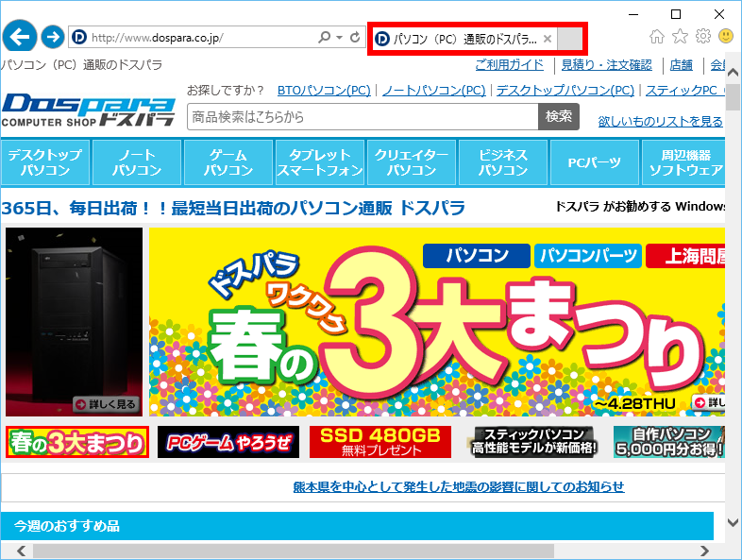
Task: Open the 店舗 link
Action: (x=681, y=65)
